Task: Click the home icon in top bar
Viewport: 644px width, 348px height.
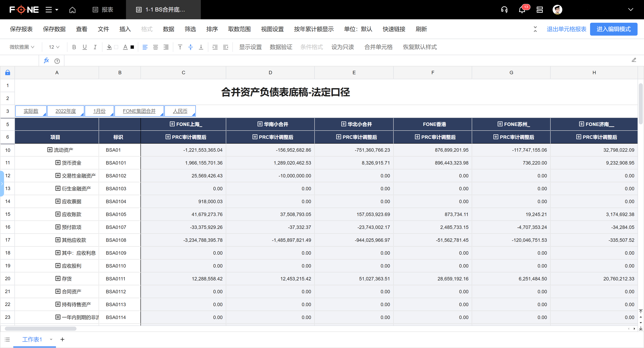Action: coord(72,9)
